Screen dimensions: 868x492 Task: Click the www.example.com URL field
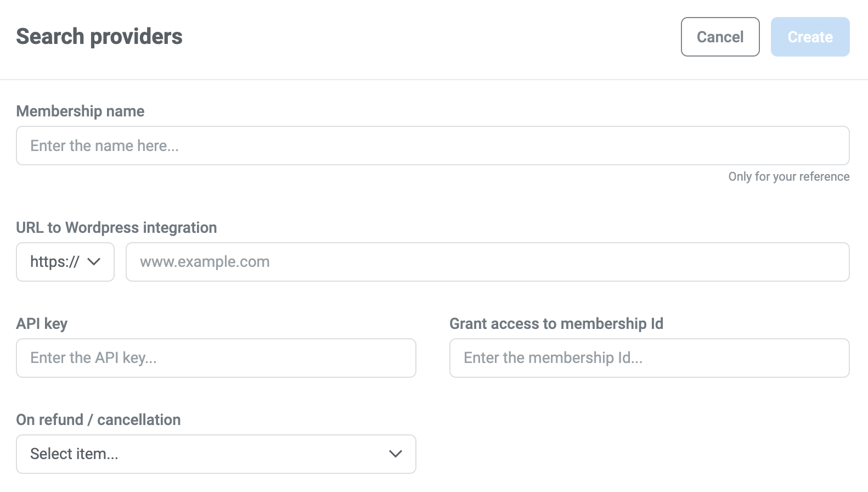pos(487,262)
